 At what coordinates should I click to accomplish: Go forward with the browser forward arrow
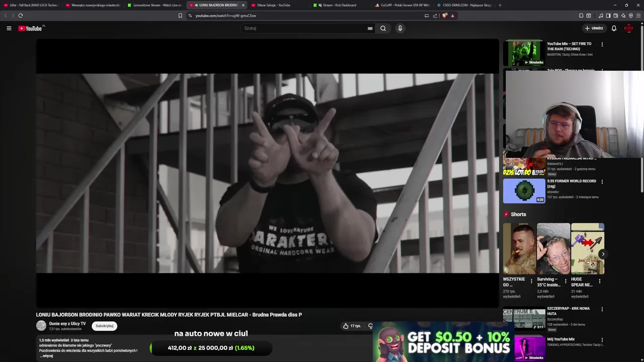coord(13,16)
